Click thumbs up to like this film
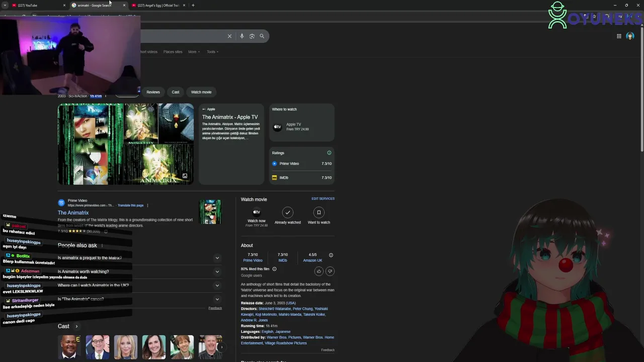Viewport: 644px width, 362px height. (x=319, y=271)
